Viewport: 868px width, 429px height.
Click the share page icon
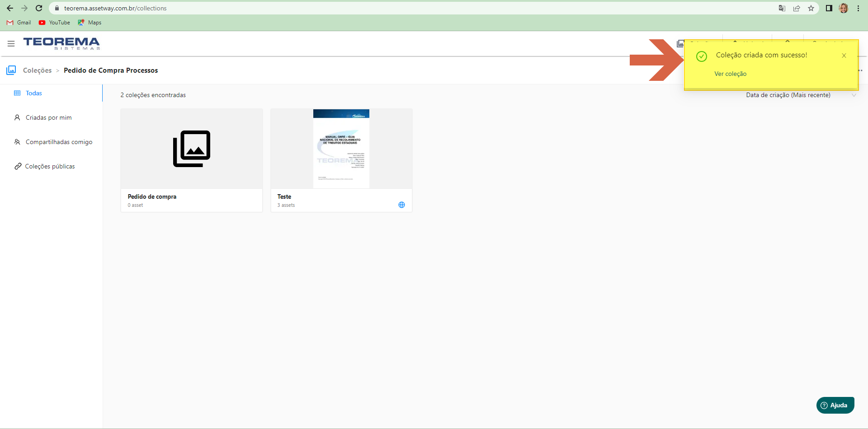[797, 8]
